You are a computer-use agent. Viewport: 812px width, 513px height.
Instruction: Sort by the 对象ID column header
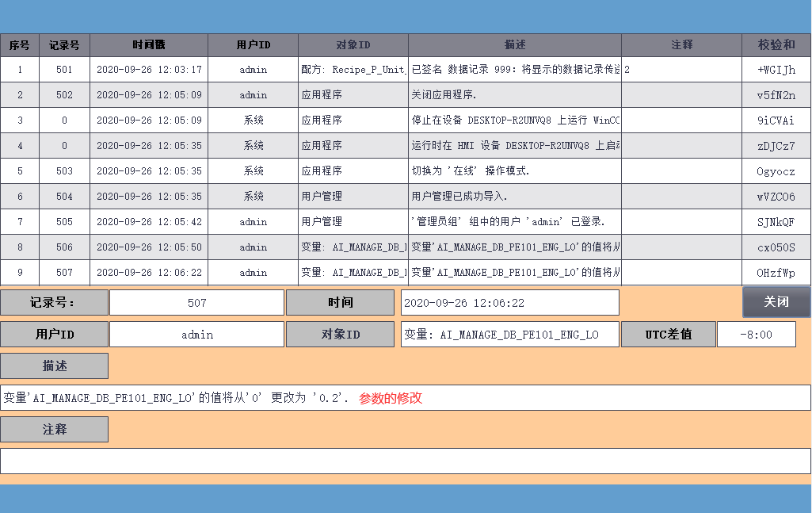click(353, 45)
